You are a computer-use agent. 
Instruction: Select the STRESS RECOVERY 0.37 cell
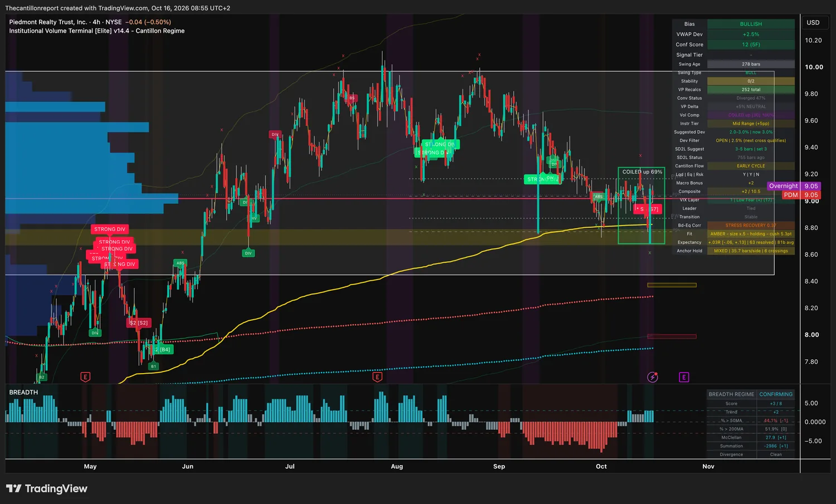[x=751, y=226]
